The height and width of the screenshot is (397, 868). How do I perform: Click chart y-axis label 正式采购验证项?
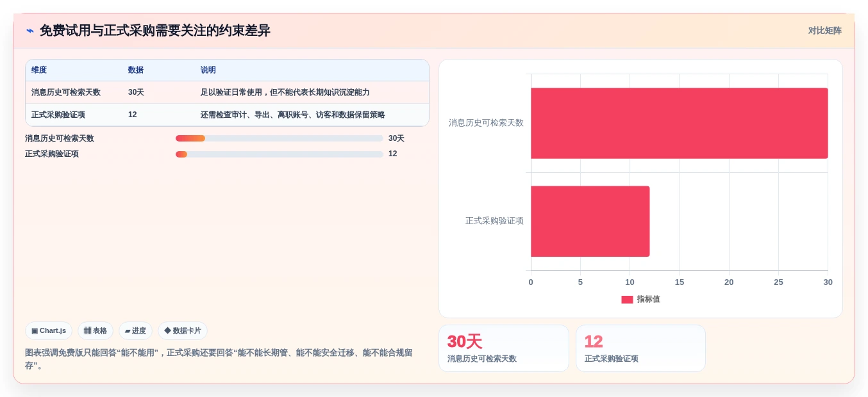[x=494, y=221]
